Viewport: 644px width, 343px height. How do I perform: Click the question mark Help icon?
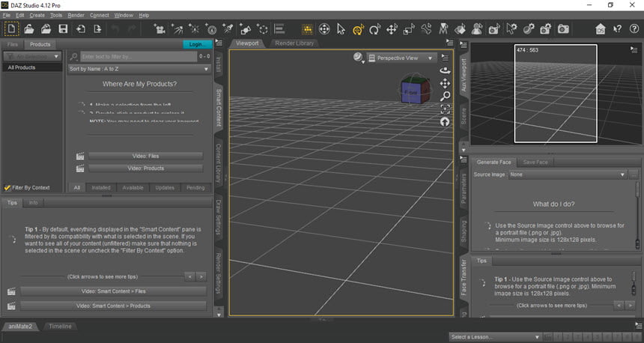(x=634, y=29)
